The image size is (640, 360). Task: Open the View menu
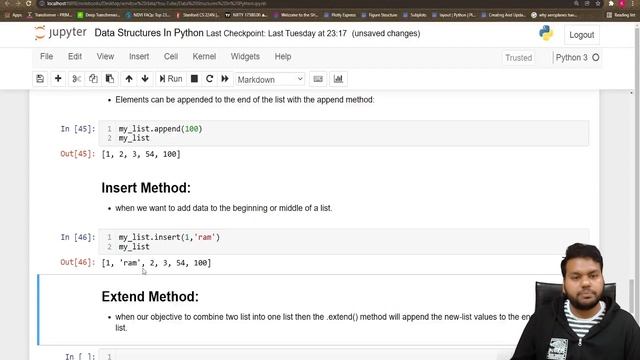coord(105,57)
